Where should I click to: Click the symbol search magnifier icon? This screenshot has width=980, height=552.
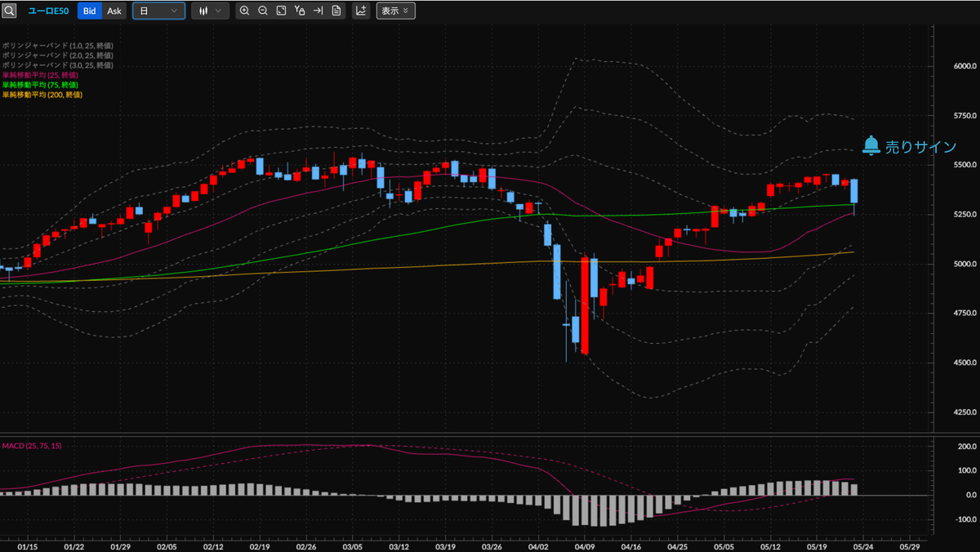point(9,11)
